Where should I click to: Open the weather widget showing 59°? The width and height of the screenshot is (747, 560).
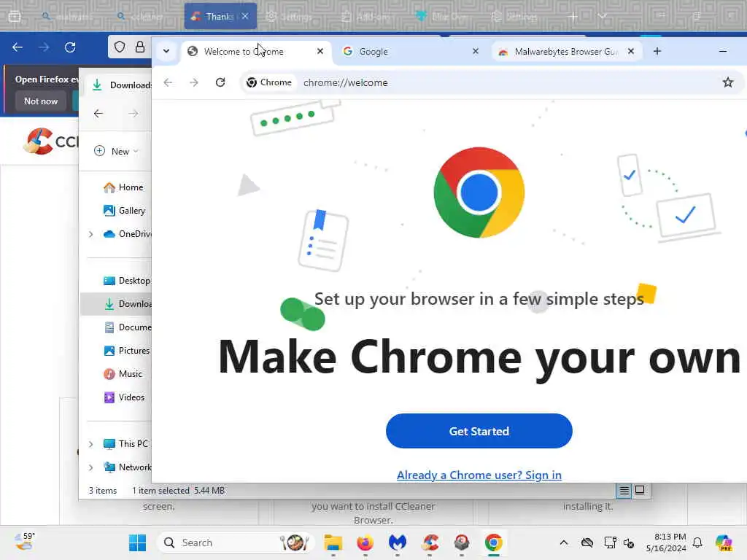coord(24,542)
